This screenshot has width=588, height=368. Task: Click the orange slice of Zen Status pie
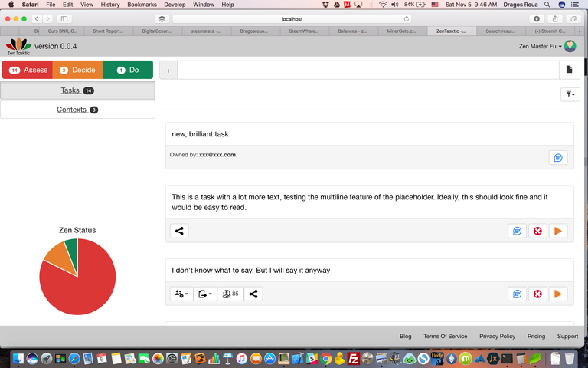61,258
